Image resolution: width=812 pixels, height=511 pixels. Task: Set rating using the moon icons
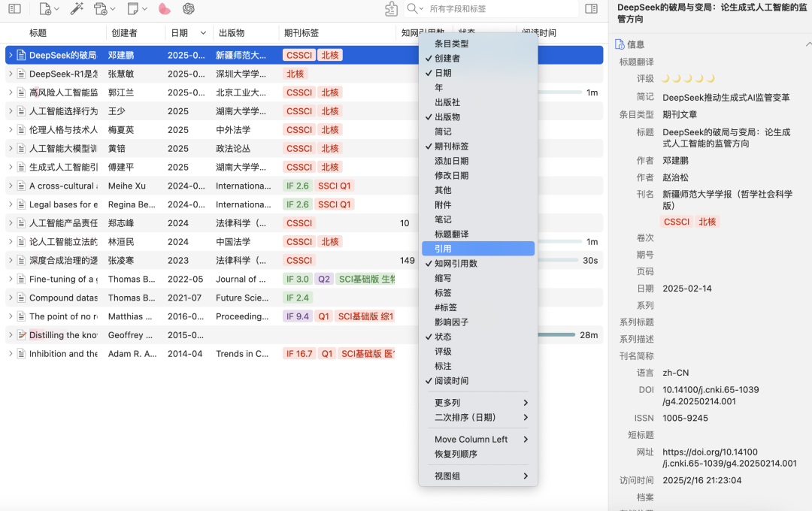[688, 79]
